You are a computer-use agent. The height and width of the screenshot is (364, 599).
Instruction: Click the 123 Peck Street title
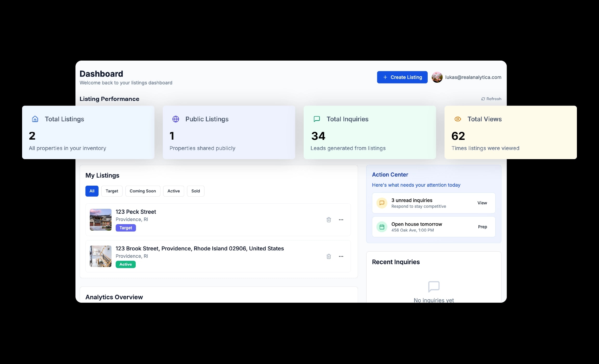point(136,212)
